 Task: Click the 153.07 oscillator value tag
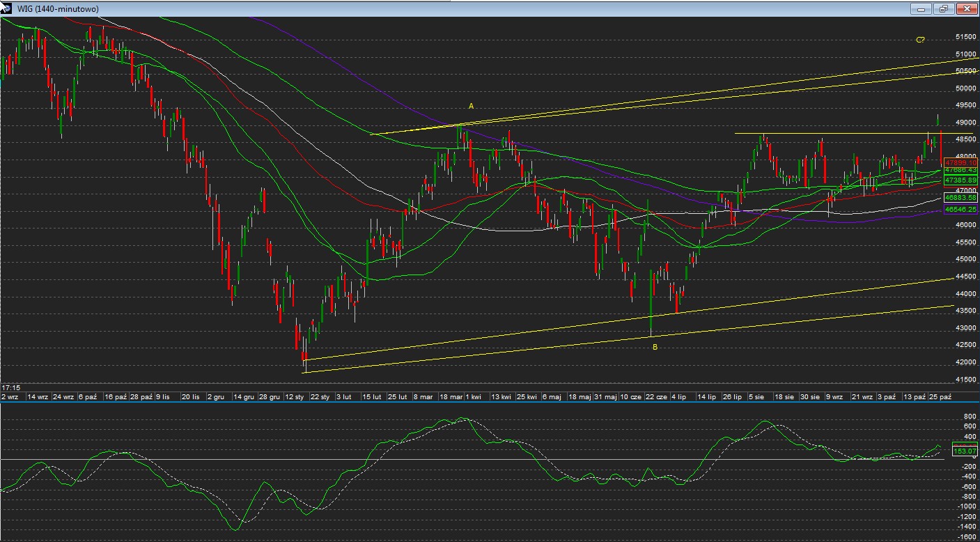964,451
